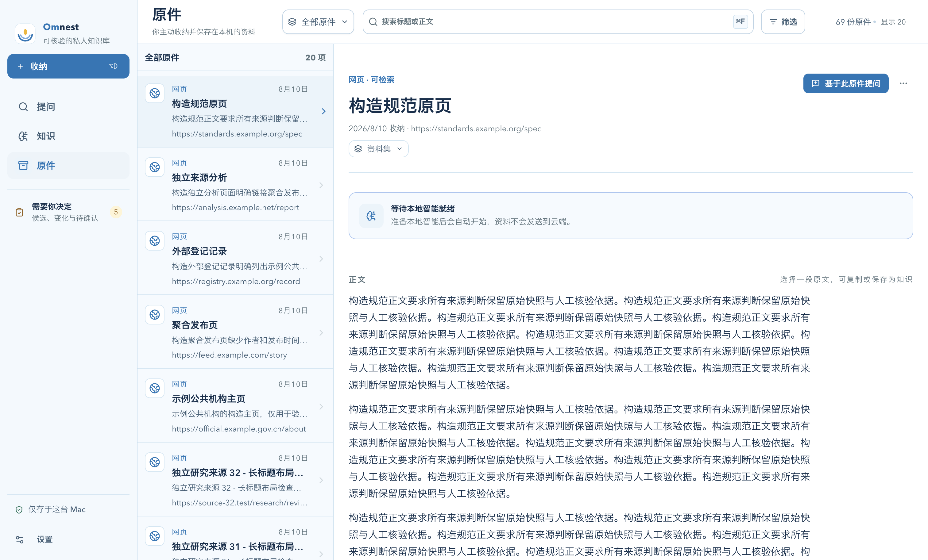Click the chevron on 独立来源分析 row
This screenshot has width=928, height=560.
[x=321, y=185]
